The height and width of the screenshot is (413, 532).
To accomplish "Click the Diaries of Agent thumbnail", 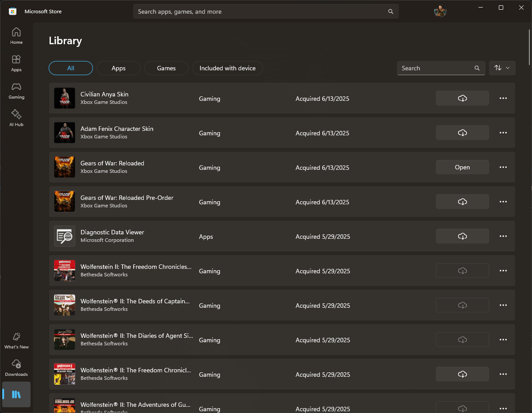I will (65, 340).
